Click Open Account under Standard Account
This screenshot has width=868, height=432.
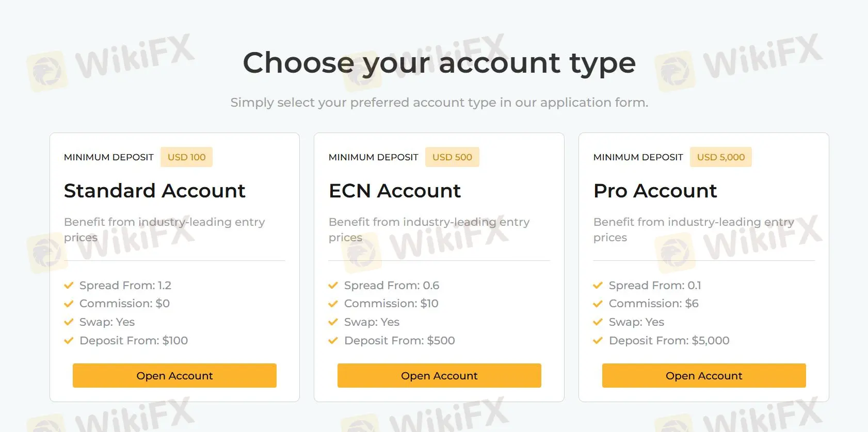[174, 375]
